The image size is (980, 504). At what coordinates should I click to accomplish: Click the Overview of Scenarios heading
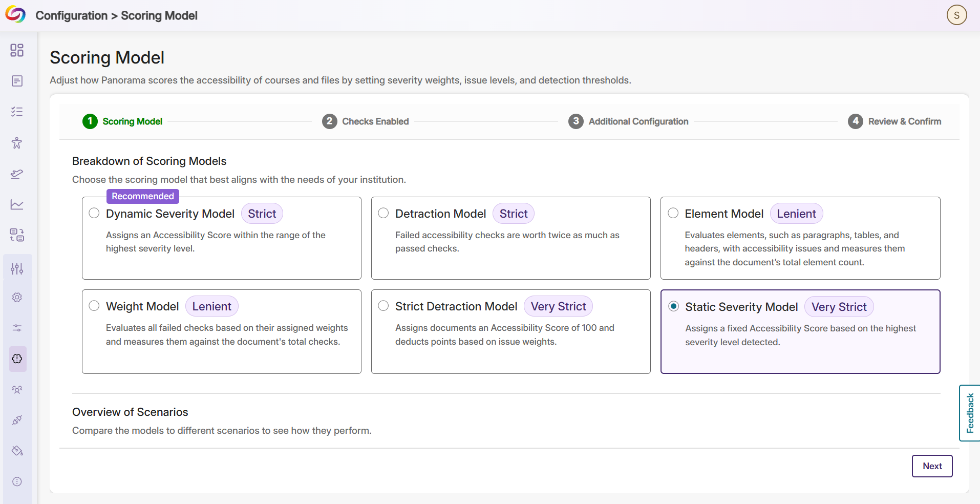tap(130, 412)
